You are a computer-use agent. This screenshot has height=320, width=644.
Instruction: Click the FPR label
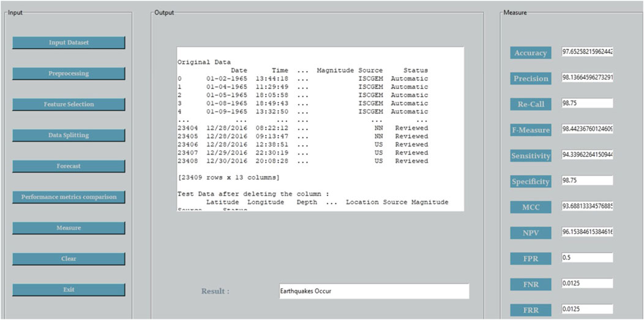point(531,259)
